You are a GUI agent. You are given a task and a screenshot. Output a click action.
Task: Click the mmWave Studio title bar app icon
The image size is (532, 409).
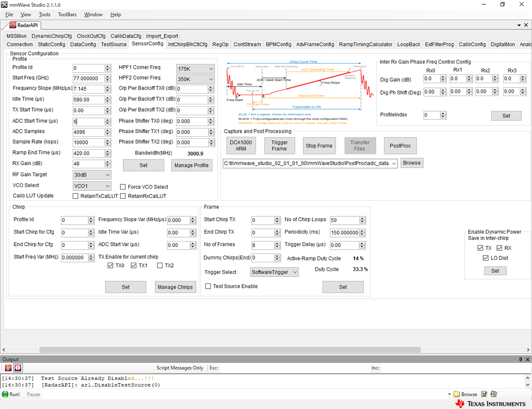click(4, 4)
